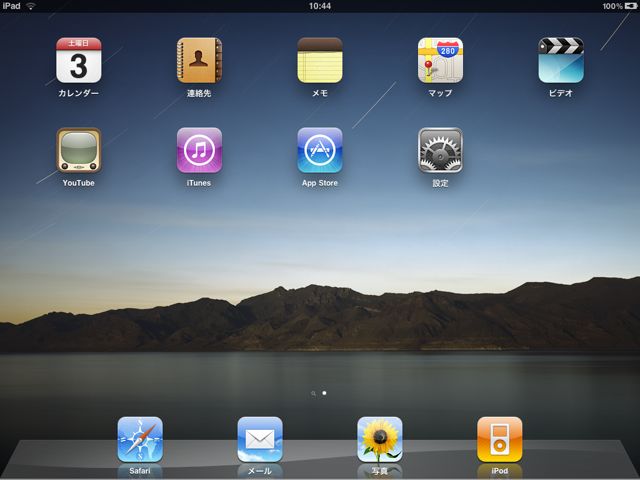Tap the 100% battery percentage text
Screen dimensions: 640x480
tap(612, 6)
